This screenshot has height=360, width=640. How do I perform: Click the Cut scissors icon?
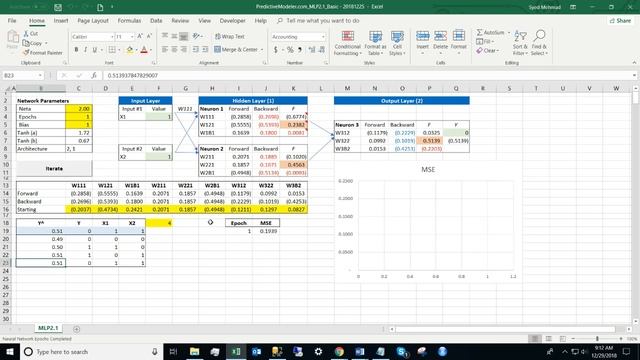[26, 33]
